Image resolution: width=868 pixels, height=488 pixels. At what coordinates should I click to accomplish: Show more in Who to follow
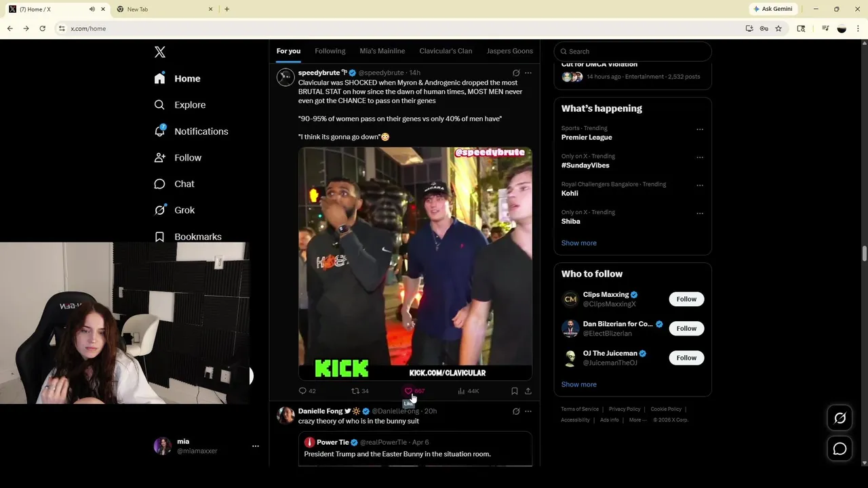click(x=579, y=384)
